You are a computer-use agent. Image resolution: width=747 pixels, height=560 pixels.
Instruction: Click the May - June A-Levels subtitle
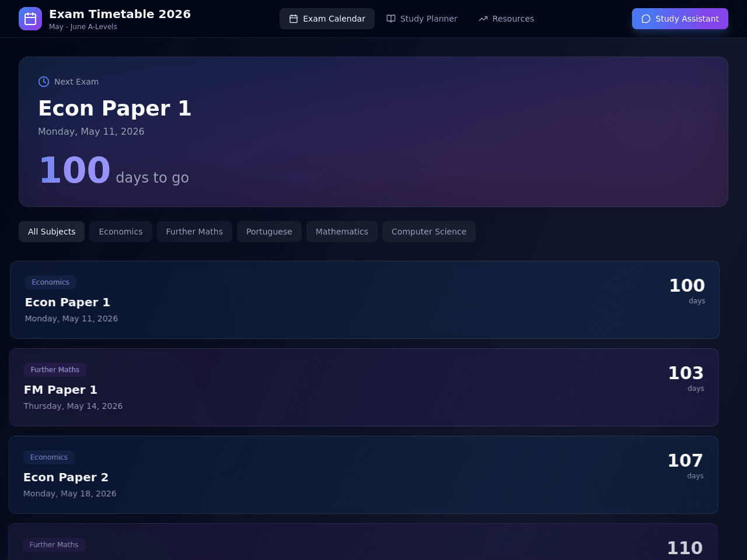(83, 27)
